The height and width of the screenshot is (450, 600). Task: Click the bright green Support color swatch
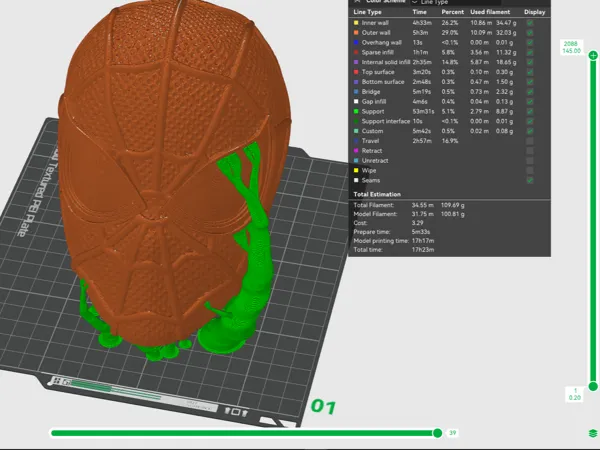tap(356, 111)
